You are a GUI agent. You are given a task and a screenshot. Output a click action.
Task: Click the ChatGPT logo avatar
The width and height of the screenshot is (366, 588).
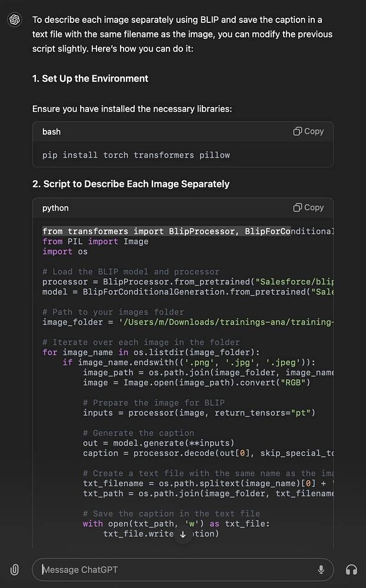pos(15,20)
